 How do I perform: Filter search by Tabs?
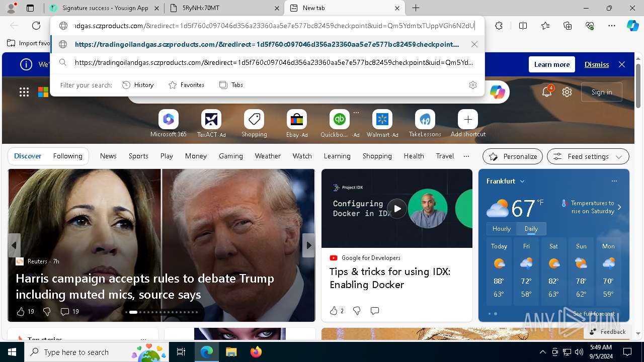click(231, 85)
